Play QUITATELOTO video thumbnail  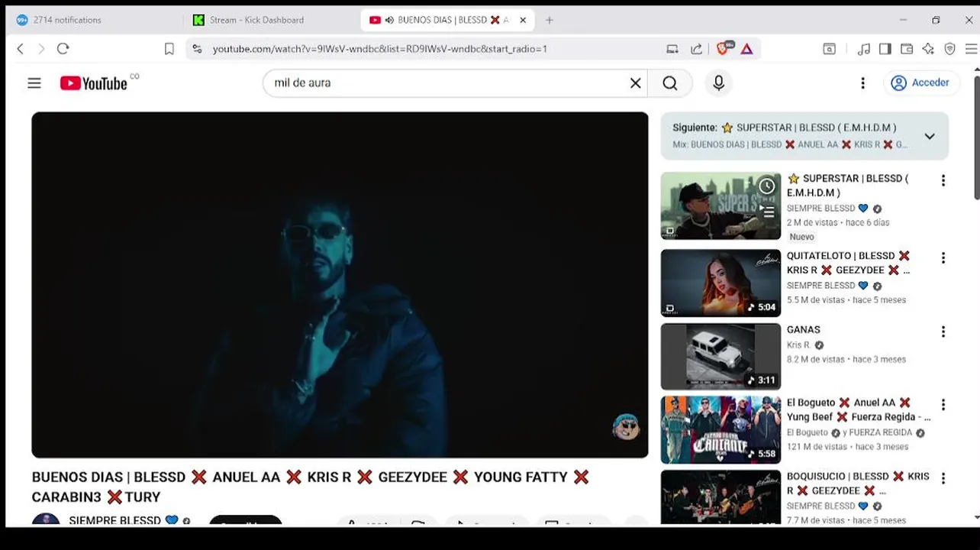coord(720,283)
